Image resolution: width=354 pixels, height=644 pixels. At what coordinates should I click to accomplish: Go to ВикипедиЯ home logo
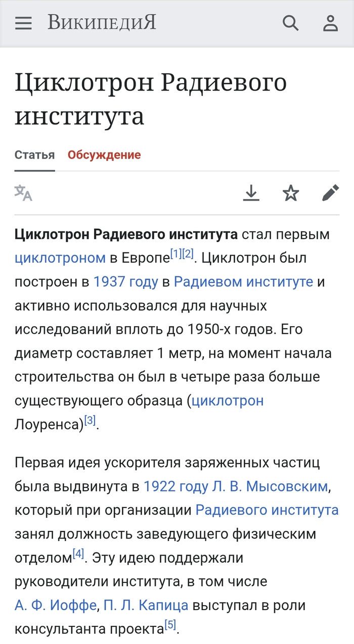pyautogui.click(x=102, y=23)
